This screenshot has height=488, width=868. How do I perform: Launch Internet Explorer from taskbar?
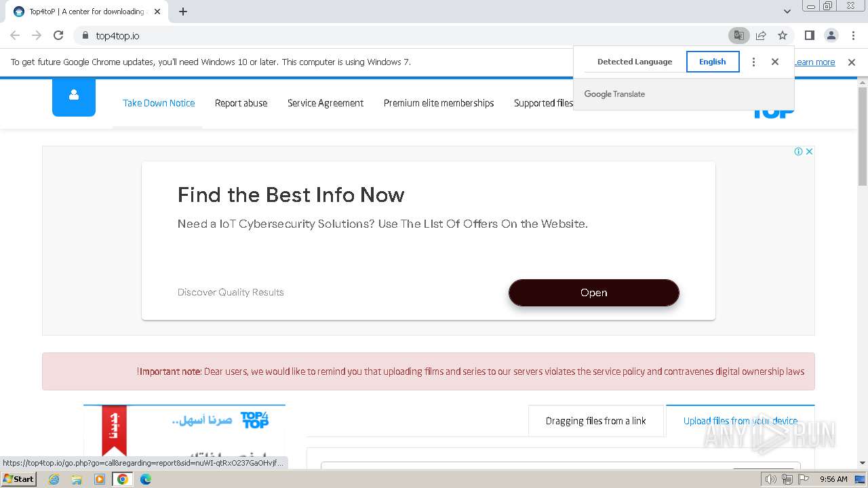54,479
